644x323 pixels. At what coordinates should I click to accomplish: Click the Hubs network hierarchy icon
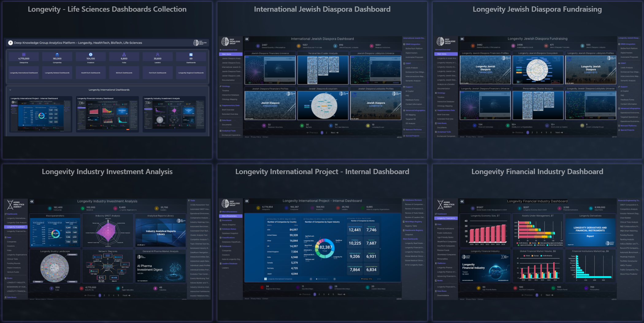click(x=124, y=55)
